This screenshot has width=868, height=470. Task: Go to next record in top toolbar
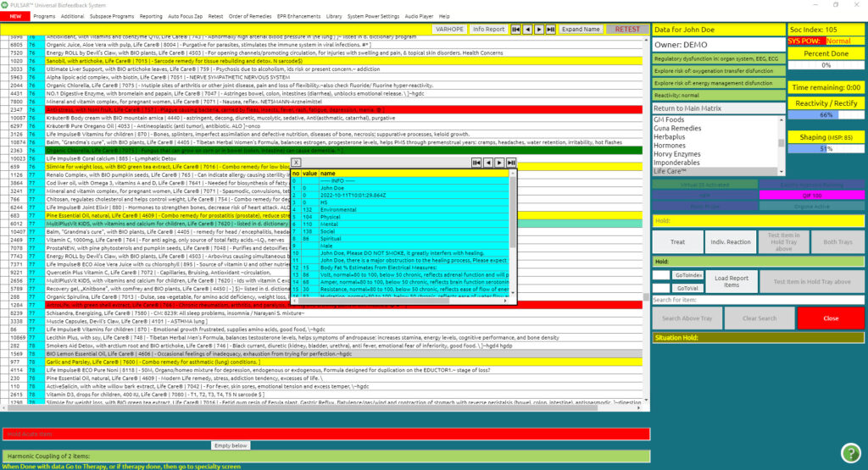539,29
